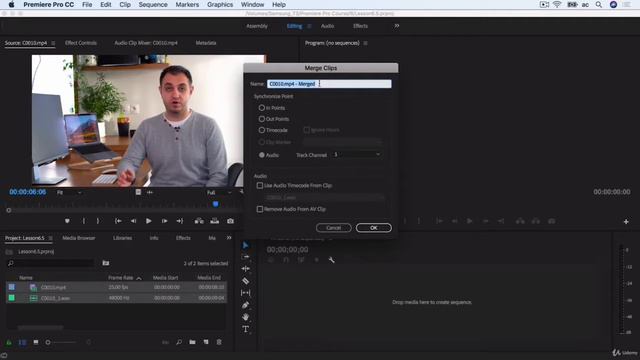
Task: Mark Out point in Source monitor
Action: [98, 221]
